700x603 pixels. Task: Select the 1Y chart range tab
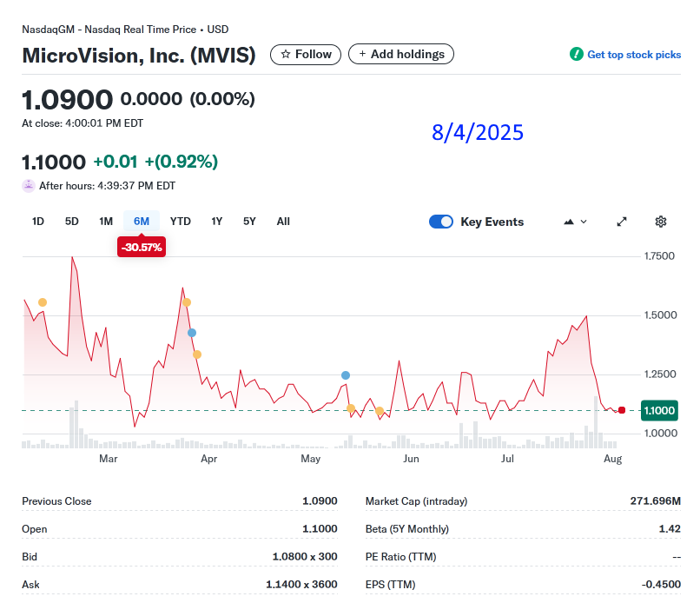pyautogui.click(x=216, y=221)
